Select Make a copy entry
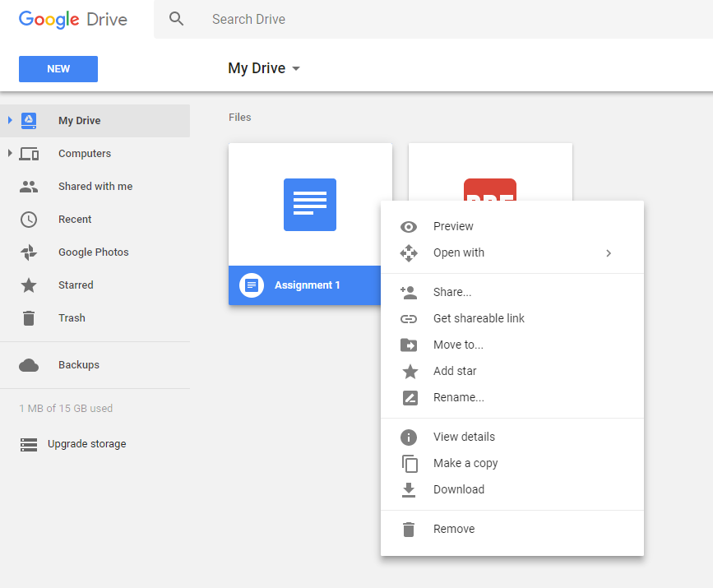Viewport: 713px width, 588px height. click(x=512, y=463)
